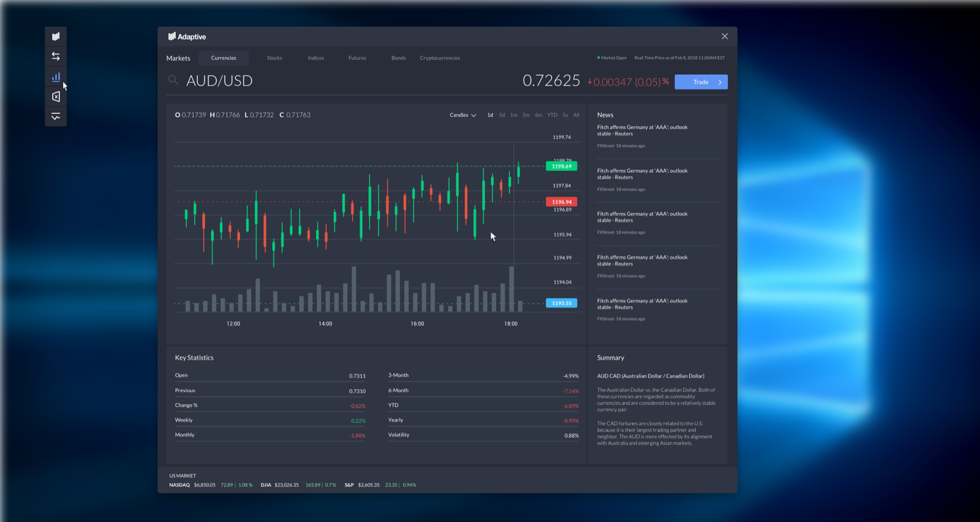Go to the Futures tab
Image resolution: width=980 pixels, height=522 pixels.
[x=357, y=58]
